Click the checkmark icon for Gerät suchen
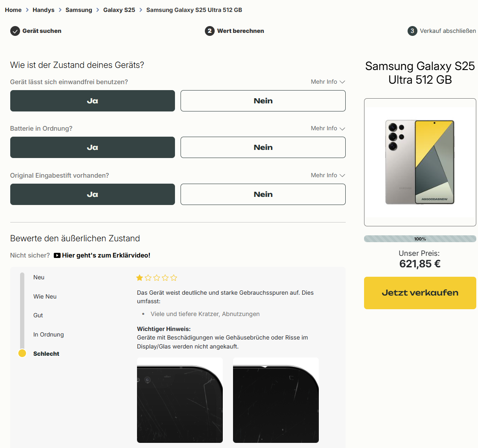 [15, 31]
